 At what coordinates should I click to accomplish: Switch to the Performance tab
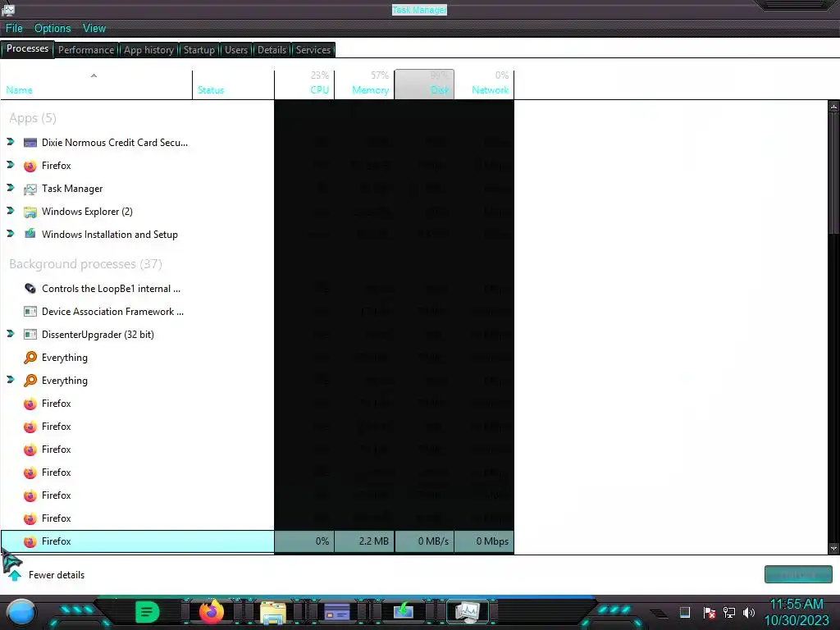pyautogui.click(x=86, y=50)
